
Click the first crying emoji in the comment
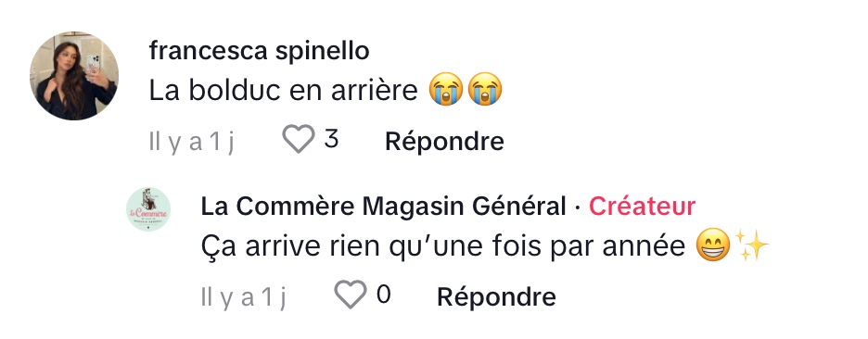point(446,90)
